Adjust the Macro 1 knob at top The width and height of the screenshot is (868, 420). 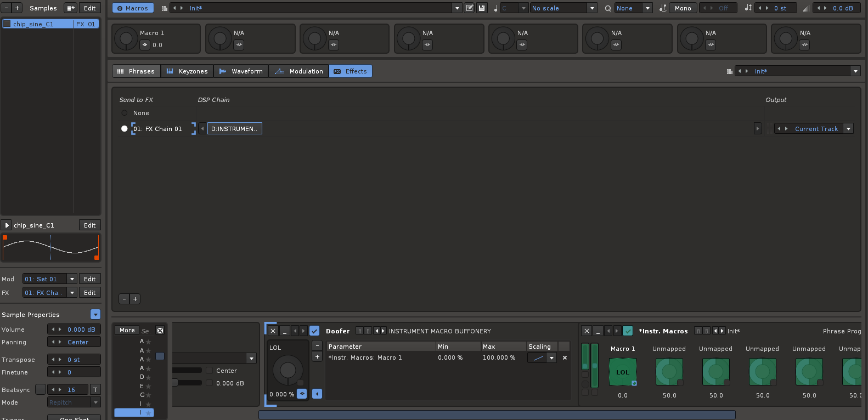[x=126, y=38]
